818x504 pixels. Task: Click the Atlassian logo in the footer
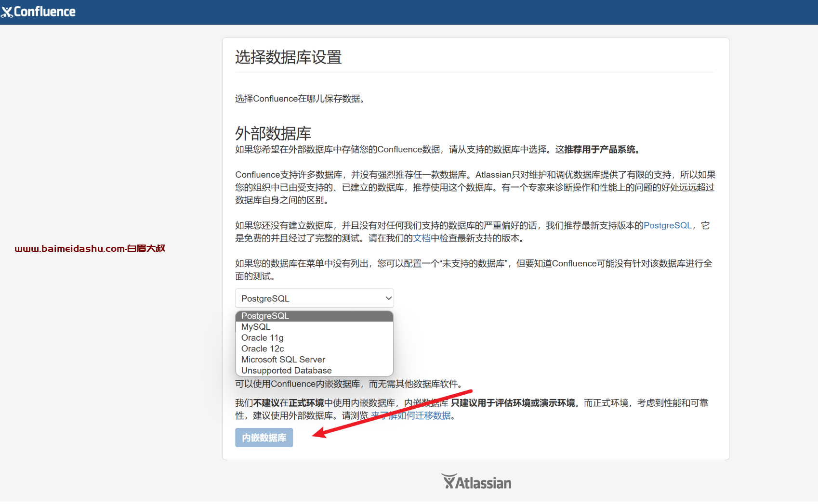pos(476,481)
